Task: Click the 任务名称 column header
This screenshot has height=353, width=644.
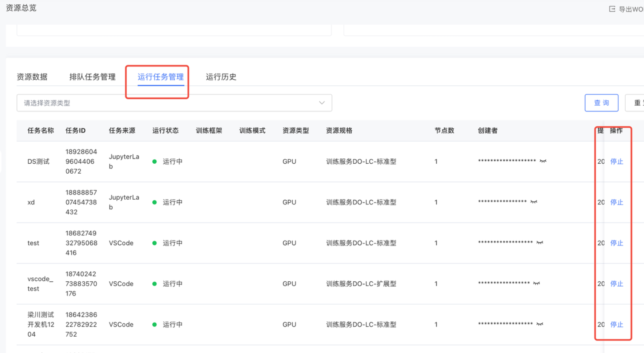Action: 40,130
